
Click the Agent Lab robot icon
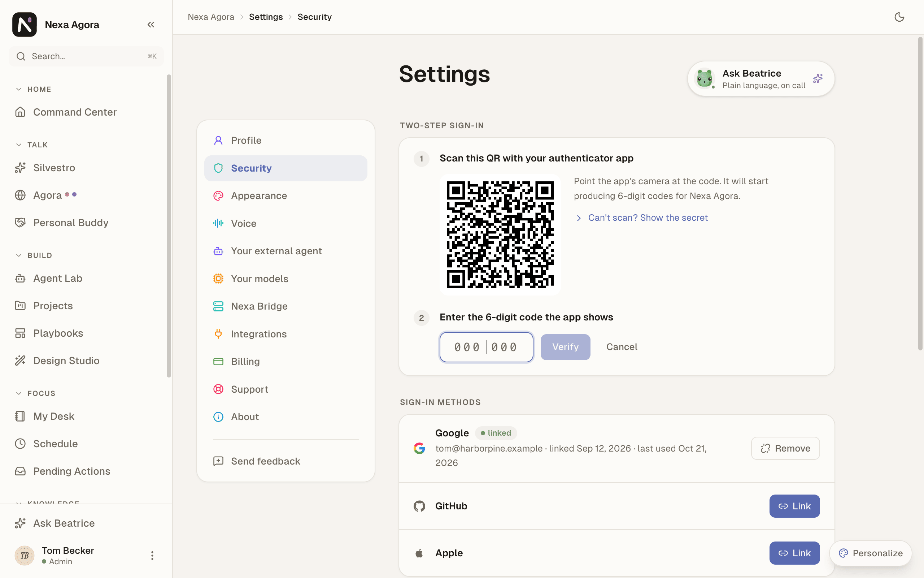pyautogui.click(x=20, y=278)
